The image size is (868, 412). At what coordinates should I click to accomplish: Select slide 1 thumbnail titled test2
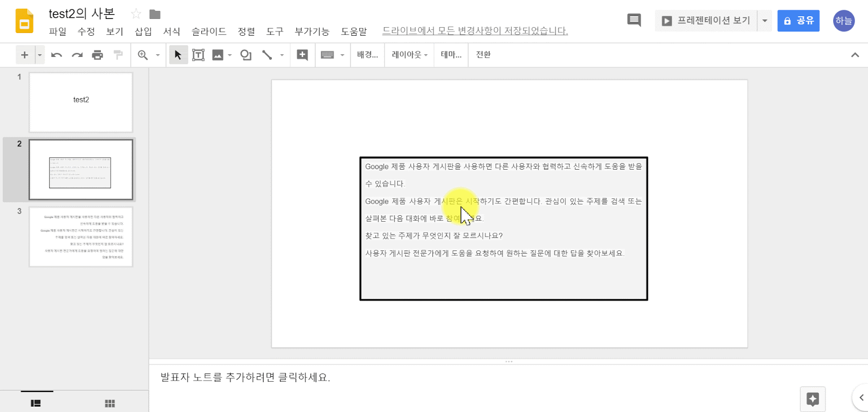pos(81,102)
